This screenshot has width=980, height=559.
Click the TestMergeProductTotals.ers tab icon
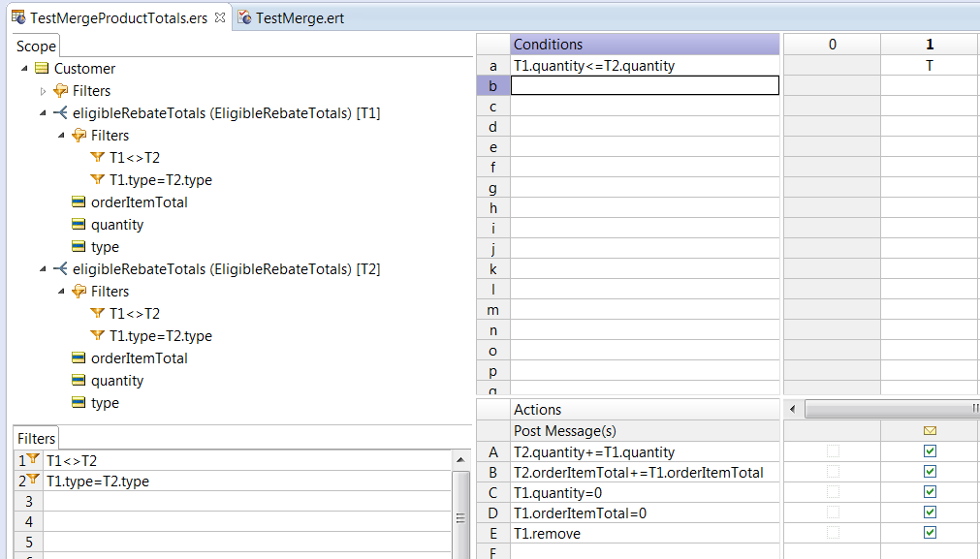click(x=19, y=17)
